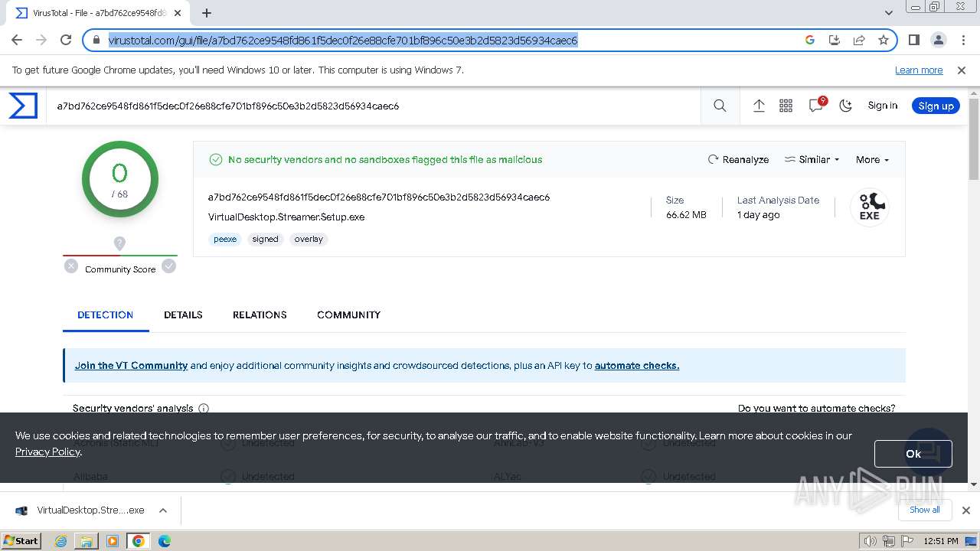980x551 pixels.
Task: Open the apps grid icon
Action: pyautogui.click(x=786, y=106)
